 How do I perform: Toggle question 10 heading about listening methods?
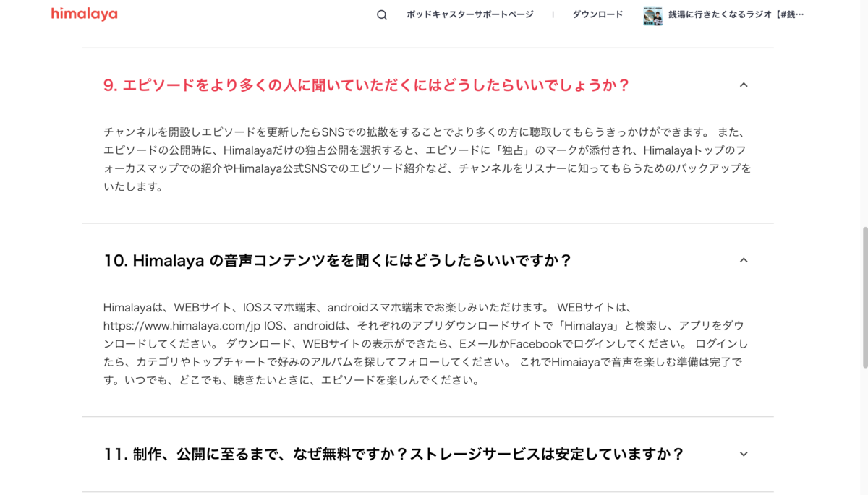point(339,260)
